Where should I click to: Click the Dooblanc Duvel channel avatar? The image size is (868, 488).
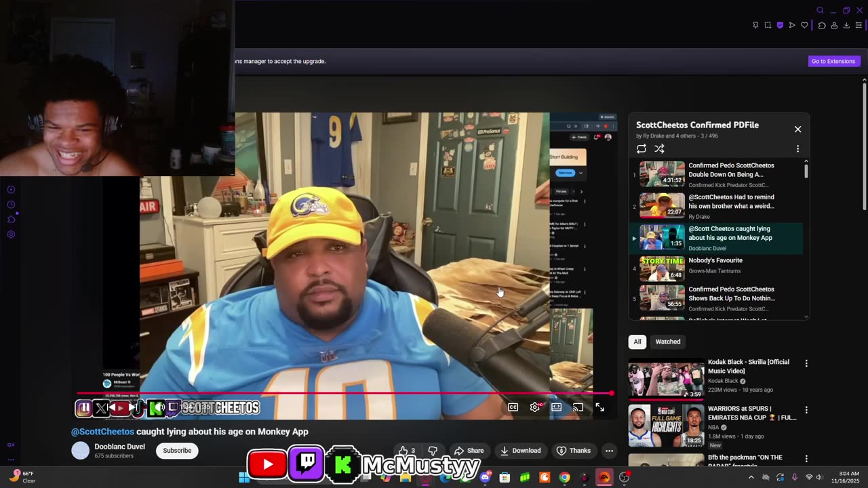pos(80,451)
